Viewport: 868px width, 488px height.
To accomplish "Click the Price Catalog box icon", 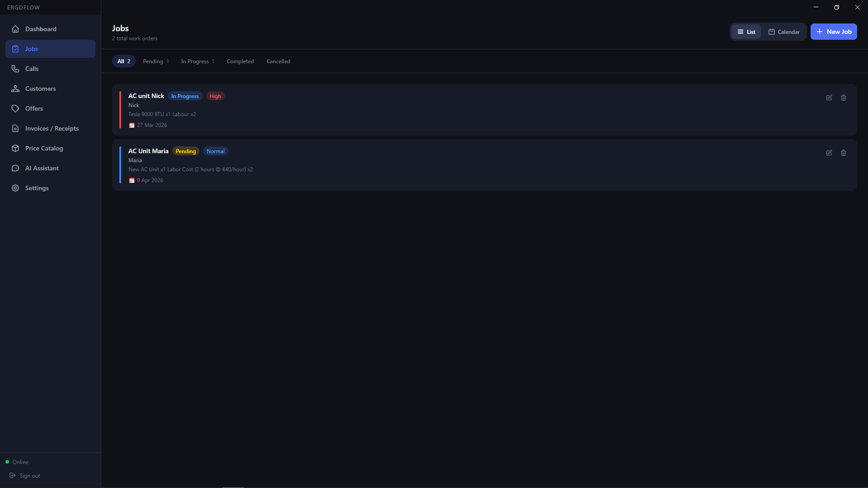I will 15,148.
